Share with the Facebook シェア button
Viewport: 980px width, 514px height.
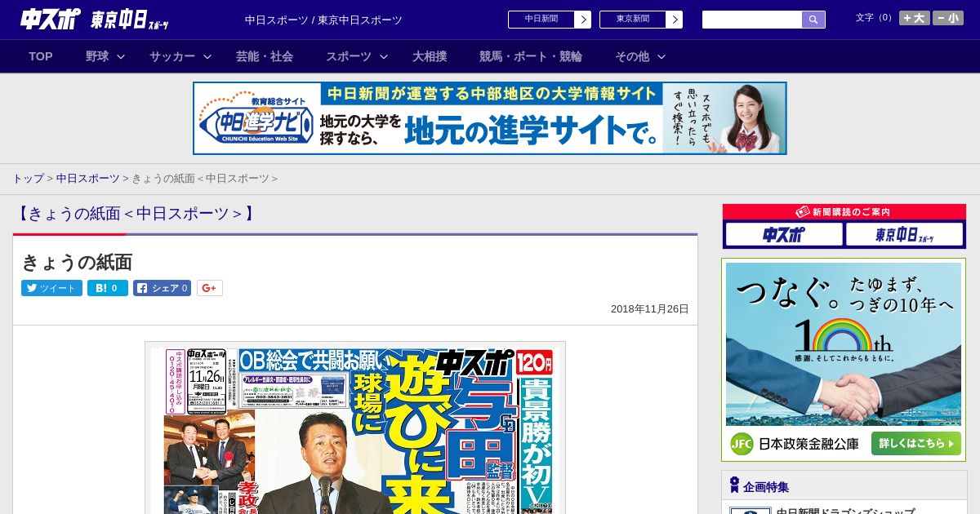click(x=162, y=288)
